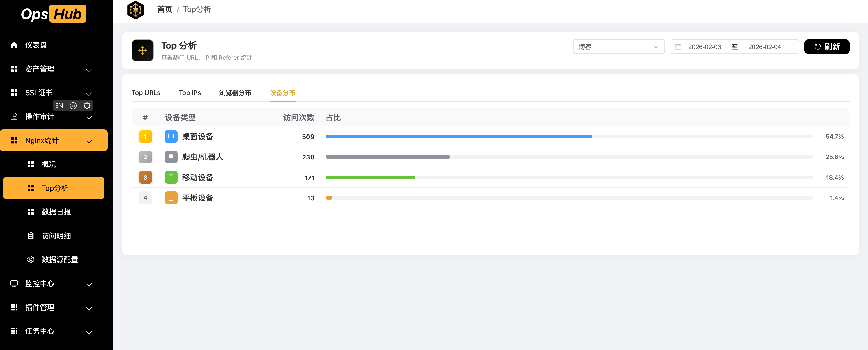Click the calendar icon in the date picker
The image size is (868, 350).
(x=679, y=47)
